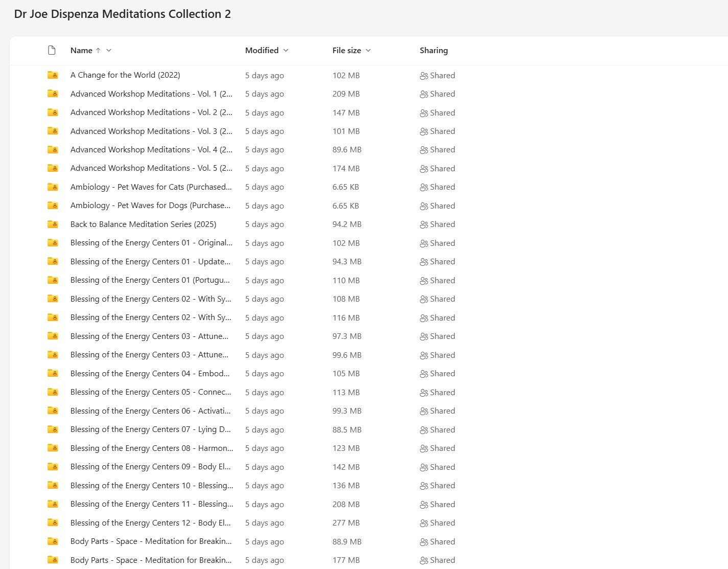Screen dimensions: 728x569
Task: Select folder icon of Energy Centers 01 (Portugu...
Action: click(x=53, y=280)
